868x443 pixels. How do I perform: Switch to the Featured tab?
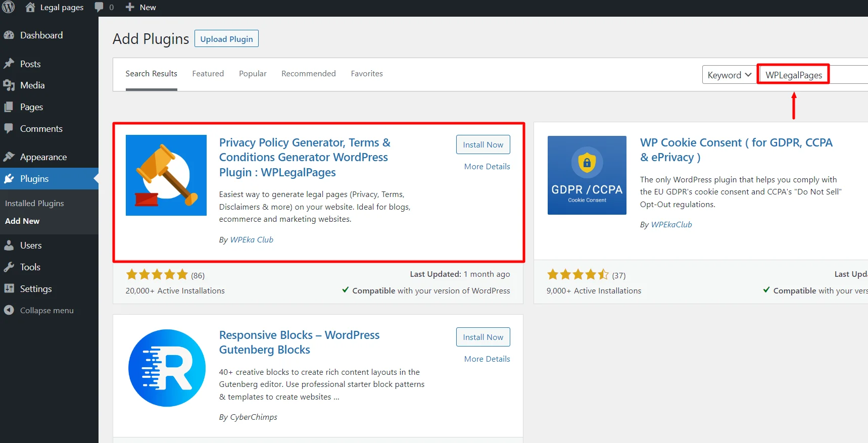[208, 74]
